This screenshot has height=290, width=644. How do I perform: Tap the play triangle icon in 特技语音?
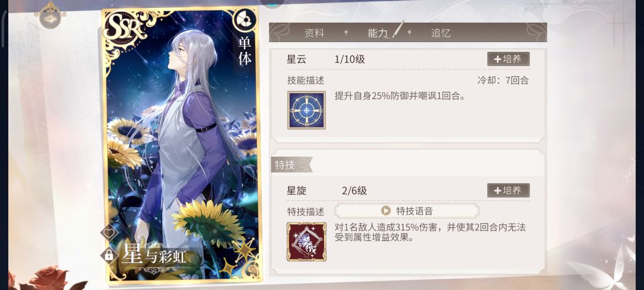(386, 211)
